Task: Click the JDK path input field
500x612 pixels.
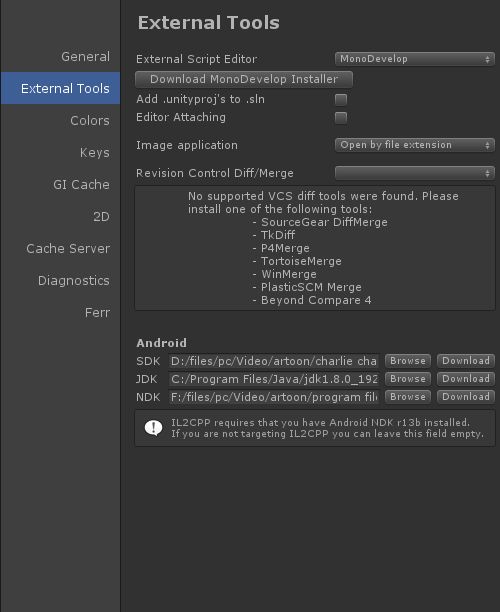Action: point(274,379)
